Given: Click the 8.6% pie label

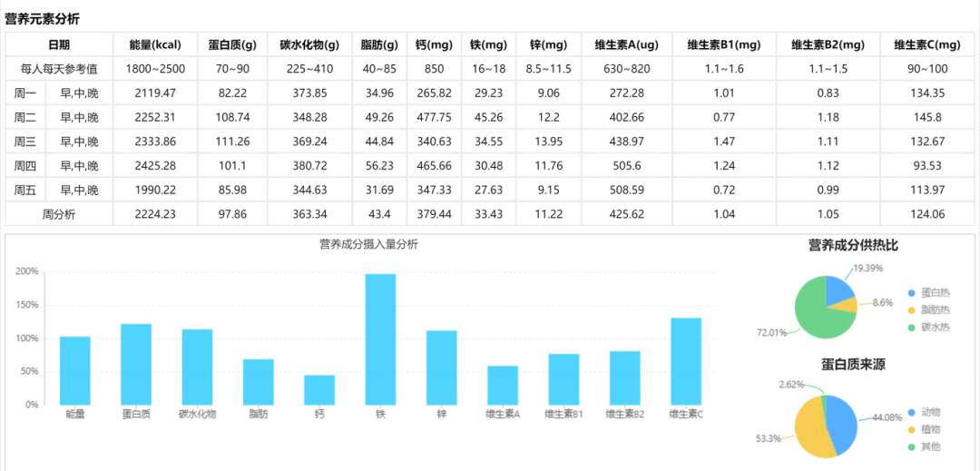Looking at the screenshot, I should coord(883,302).
